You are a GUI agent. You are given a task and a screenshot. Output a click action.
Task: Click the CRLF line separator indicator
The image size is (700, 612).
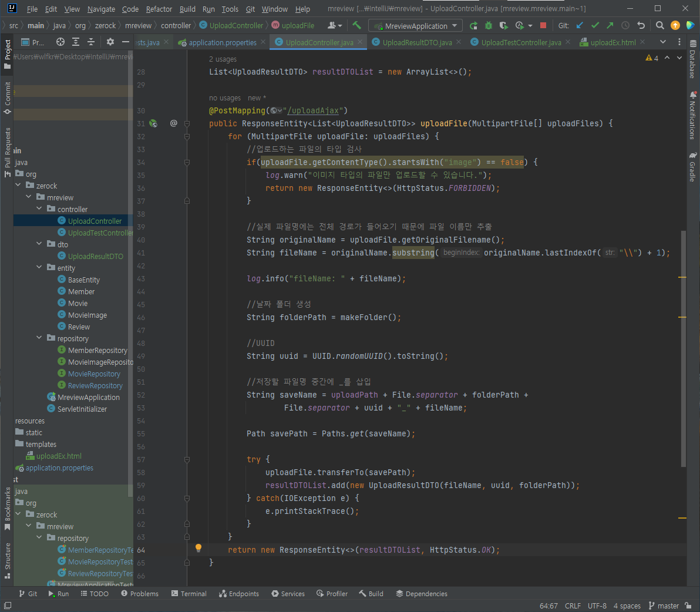click(573, 606)
